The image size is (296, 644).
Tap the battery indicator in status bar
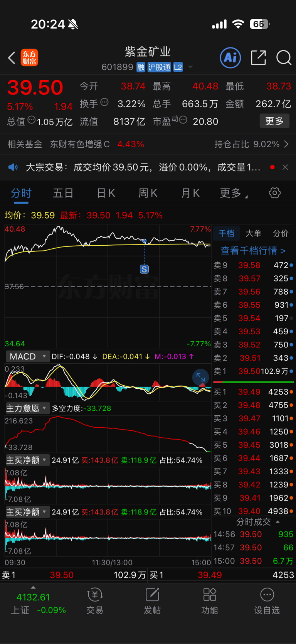(x=259, y=24)
